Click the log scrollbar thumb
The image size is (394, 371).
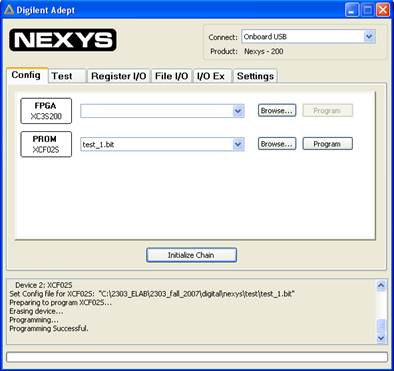tap(381, 326)
